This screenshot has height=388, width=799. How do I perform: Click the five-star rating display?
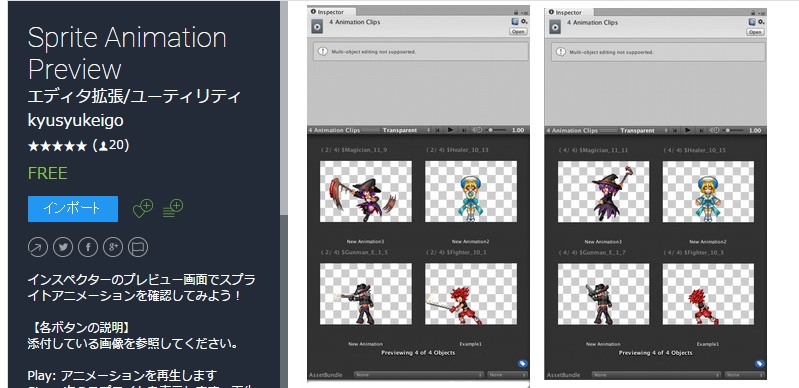[58, 146]
